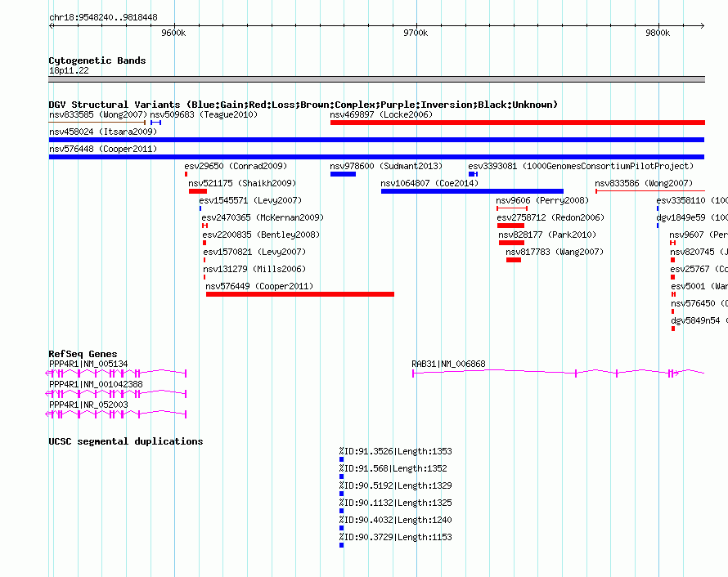
Task: Click the esv2758712 (Redon2006) red bar
Action: point(510,226)
